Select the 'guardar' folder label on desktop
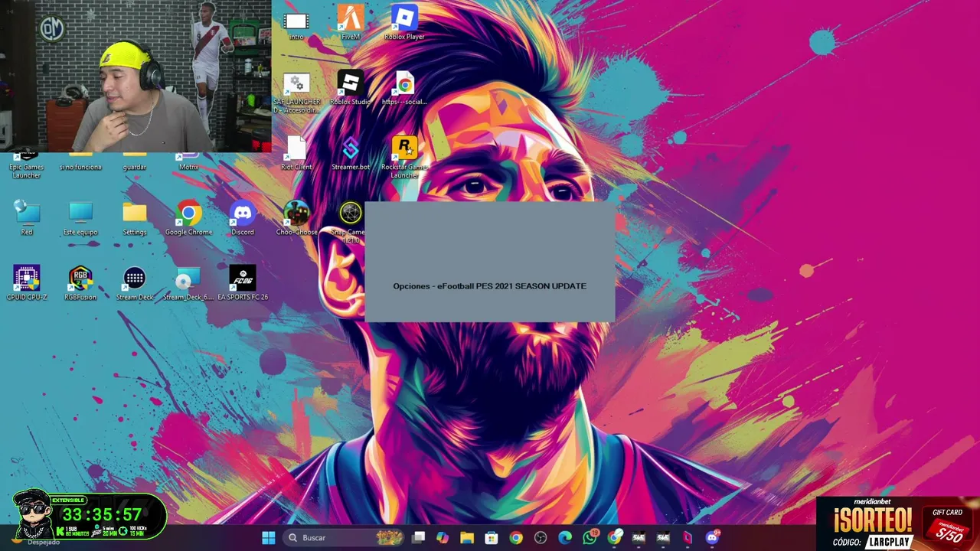The width and height of the screenshot is (980, 551). (135, 167)
